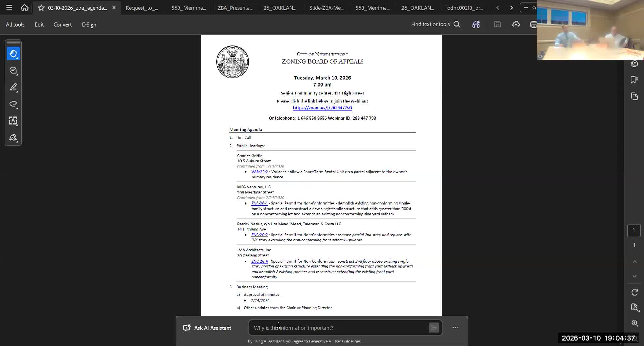
Task: Open More options beside Ask AI Assistant
Action: [455, 328]
